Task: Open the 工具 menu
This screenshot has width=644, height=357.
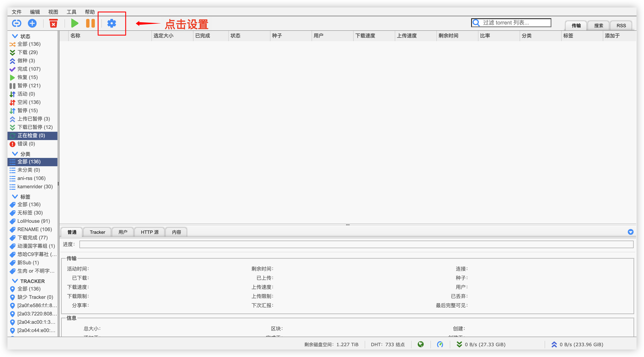Action: coord(71,12)
